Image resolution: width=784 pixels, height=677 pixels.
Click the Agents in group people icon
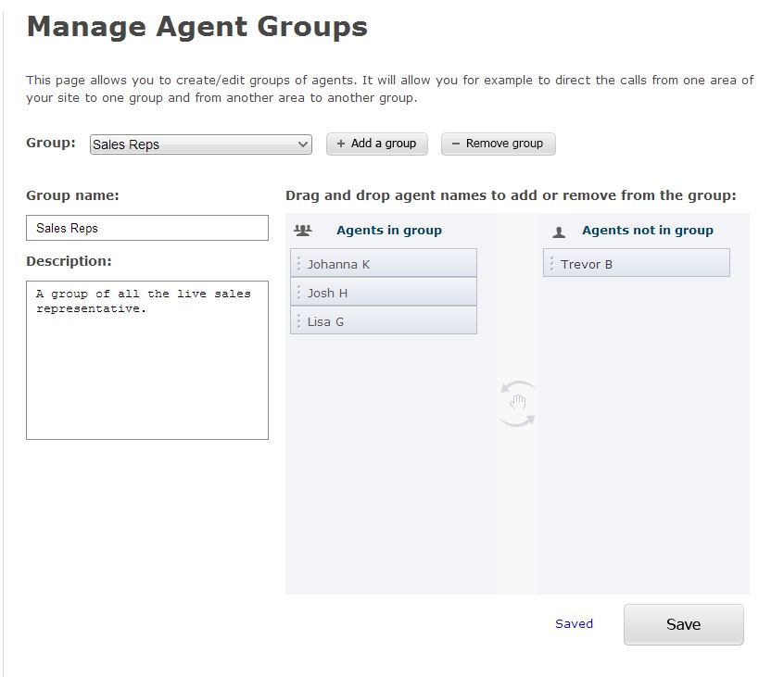pyautogui.click(x=302, y=231)
